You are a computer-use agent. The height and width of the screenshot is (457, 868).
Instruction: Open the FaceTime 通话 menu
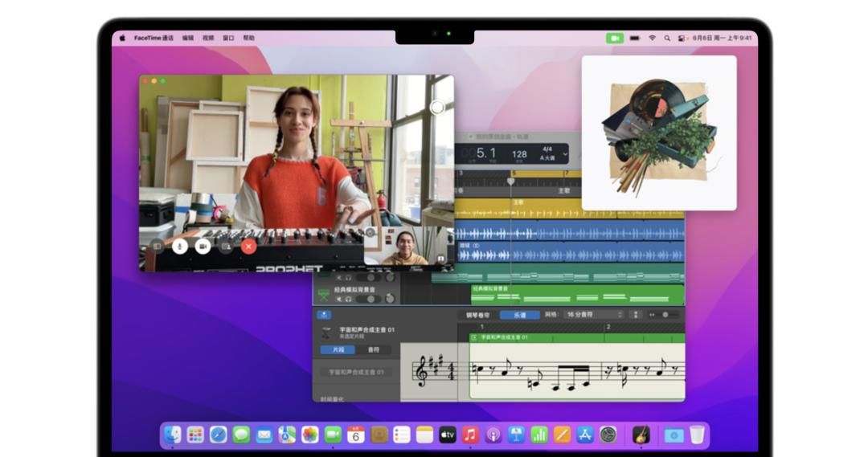pos(154,39)
